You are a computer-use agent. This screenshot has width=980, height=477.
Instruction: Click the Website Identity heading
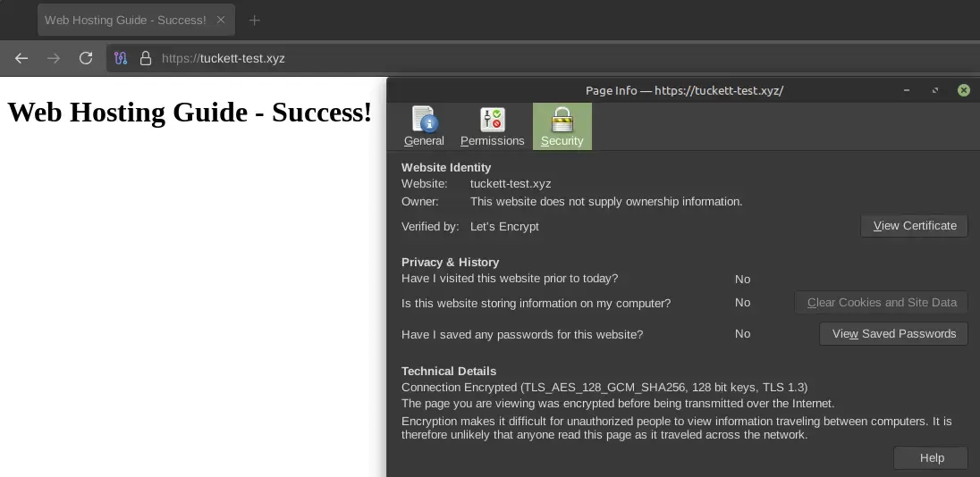pyautogui.click(x=446, y=167)
